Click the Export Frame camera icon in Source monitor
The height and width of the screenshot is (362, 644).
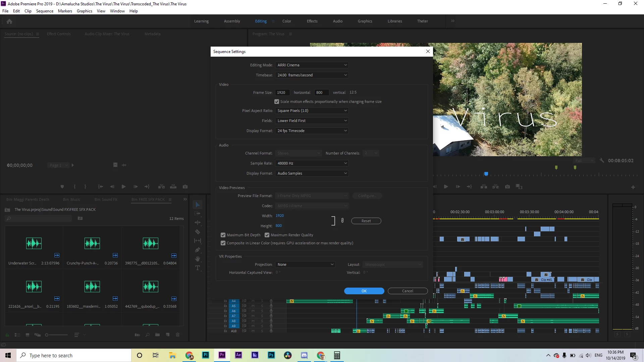click(x=185, y=187)
